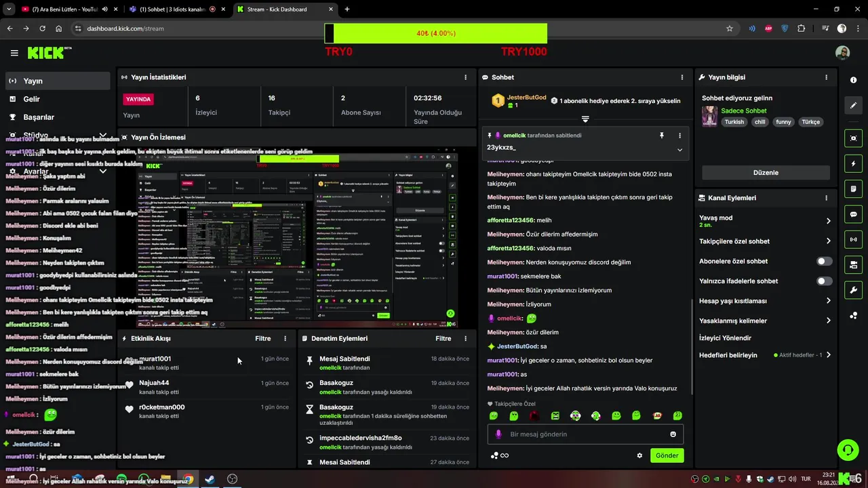This screenshot has height=488, width=868.
Task: Click the lightning bolt icon in the right rail
Action: click(853, 163)
